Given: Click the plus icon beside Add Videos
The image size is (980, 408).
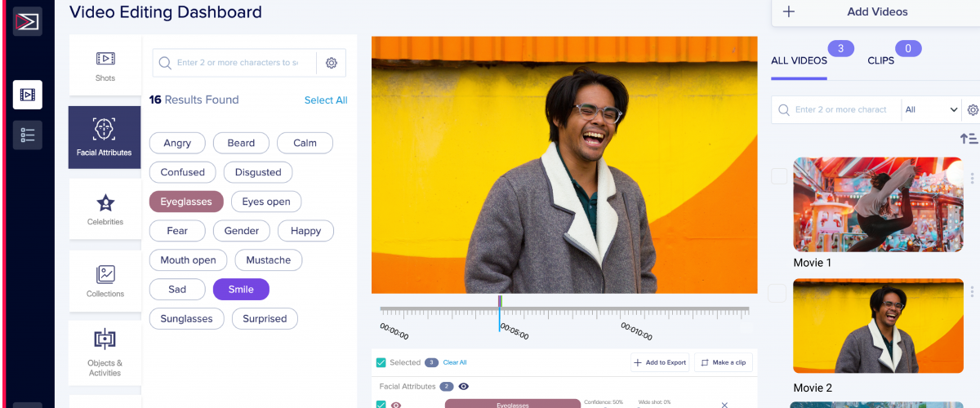Looking at the screenshot, I should [x=789, y=11].
